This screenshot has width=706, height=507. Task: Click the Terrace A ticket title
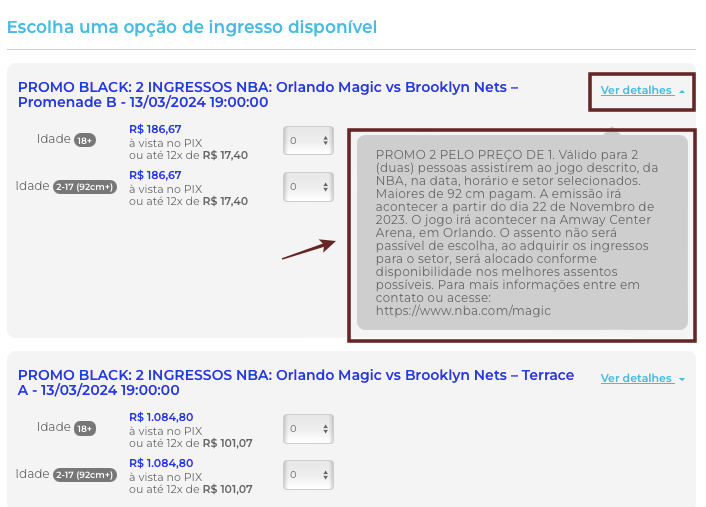(x=296, y=383)
